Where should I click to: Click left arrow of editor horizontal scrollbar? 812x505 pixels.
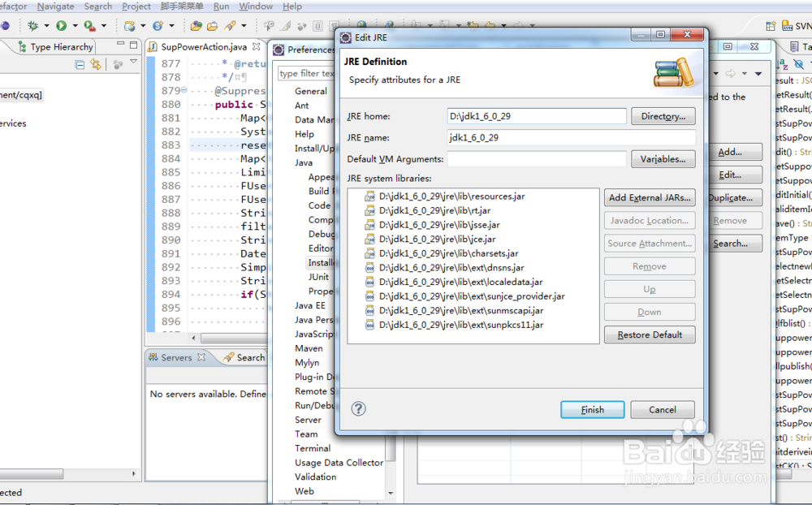pos(194,339)
